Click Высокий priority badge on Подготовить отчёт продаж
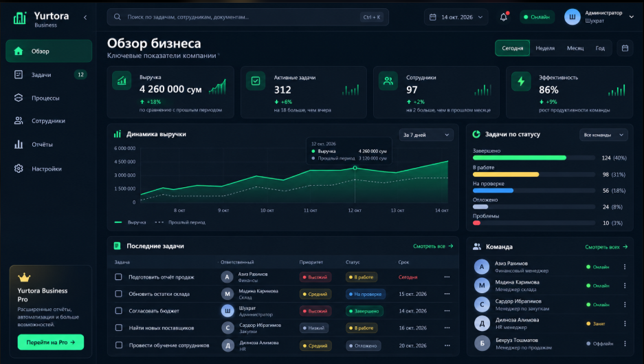The width and height of the screenshot is (644, 364). click(315, 277)
